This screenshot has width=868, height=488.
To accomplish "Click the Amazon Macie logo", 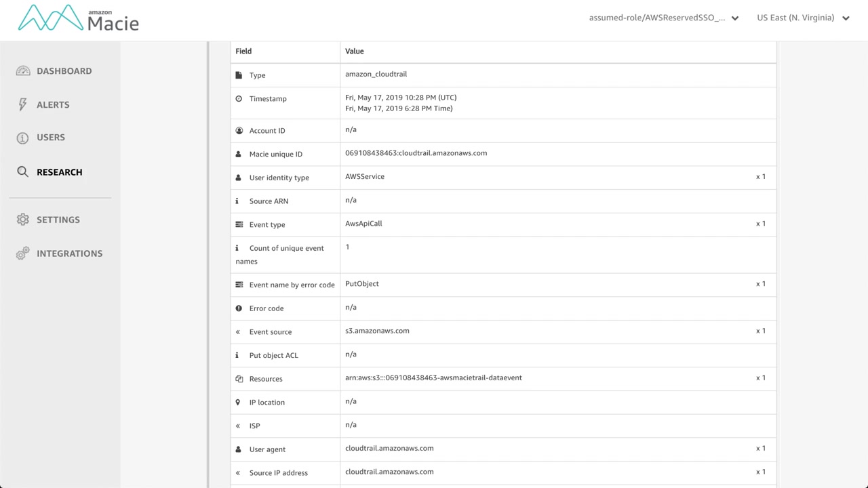I will click(x=78, y=18).
